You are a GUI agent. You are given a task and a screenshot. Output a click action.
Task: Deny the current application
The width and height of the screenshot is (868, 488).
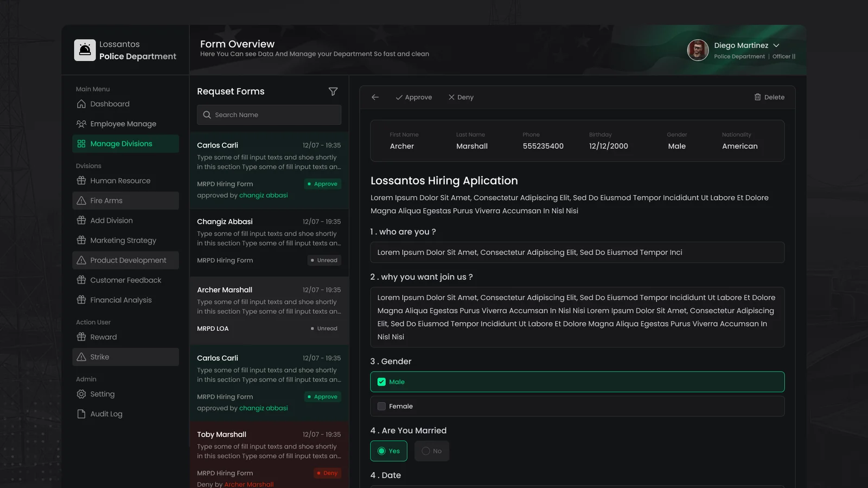[x=461, y=98]
